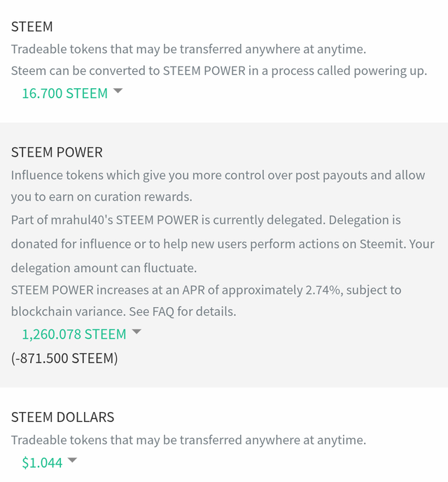Open the 16.700 STEEM balance dropdown
This screenshot has height=482, width=448.
64,93
